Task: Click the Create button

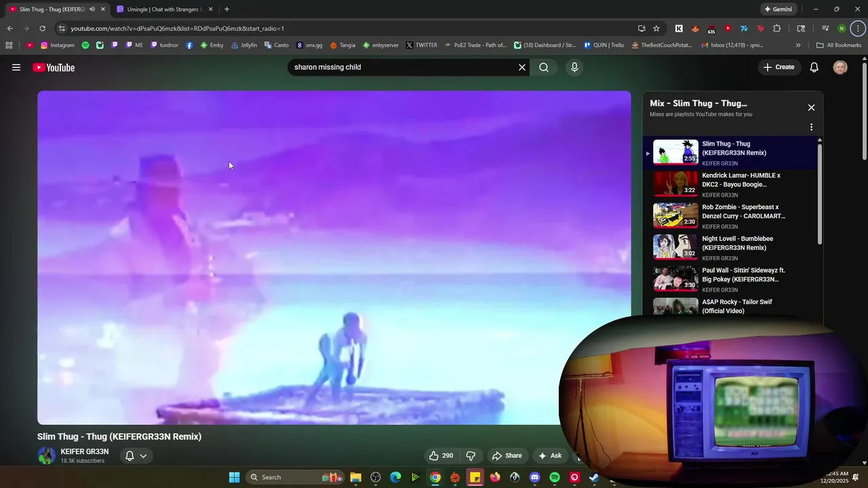Action: point(778,67)
